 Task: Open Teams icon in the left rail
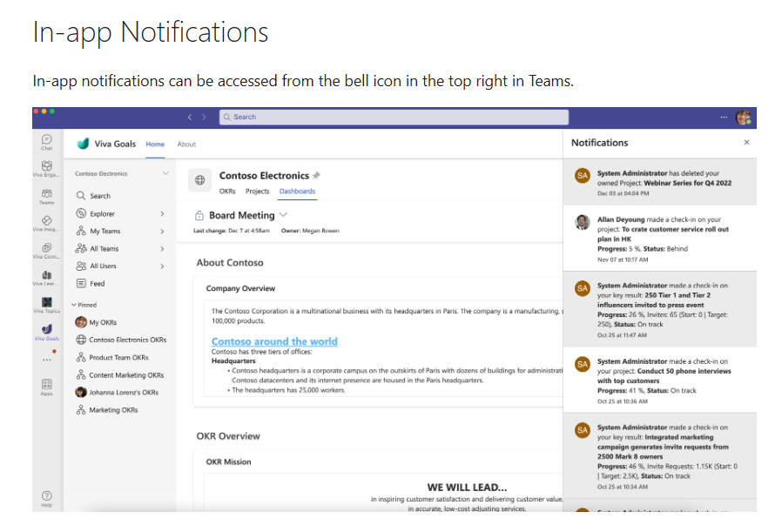[x=46, y=197]
